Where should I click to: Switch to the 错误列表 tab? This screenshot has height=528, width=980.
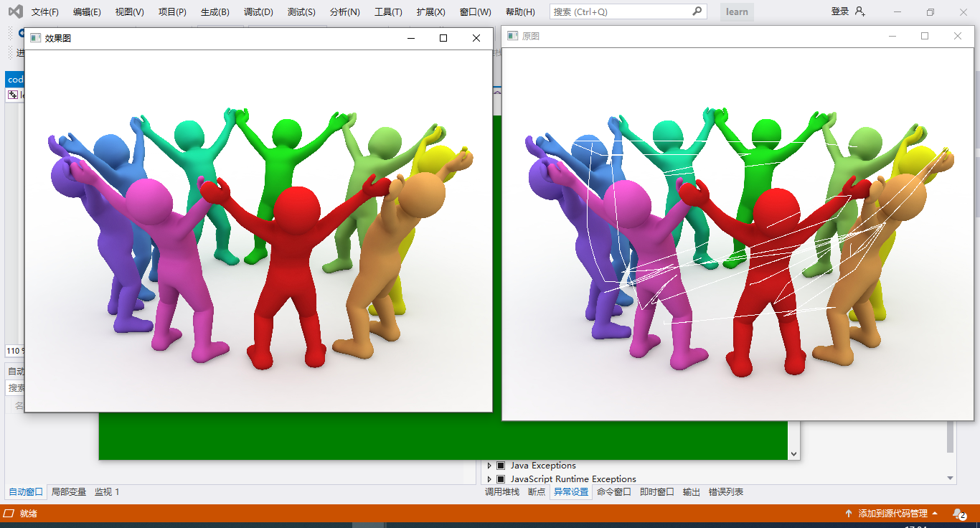tap(727, 491)
